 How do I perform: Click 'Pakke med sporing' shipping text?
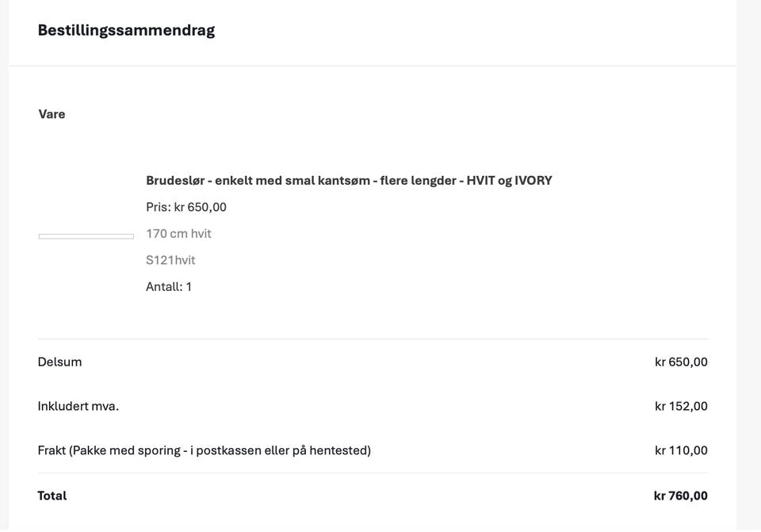point(127,450)
